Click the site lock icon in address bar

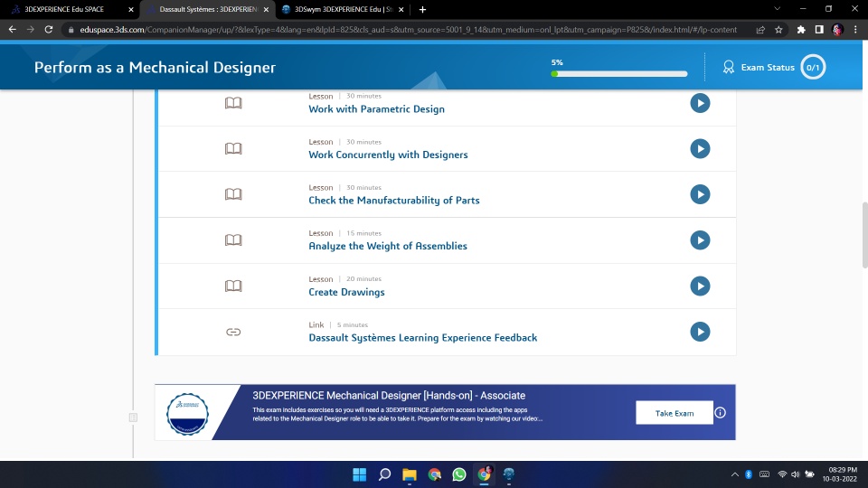coord(71,30)
